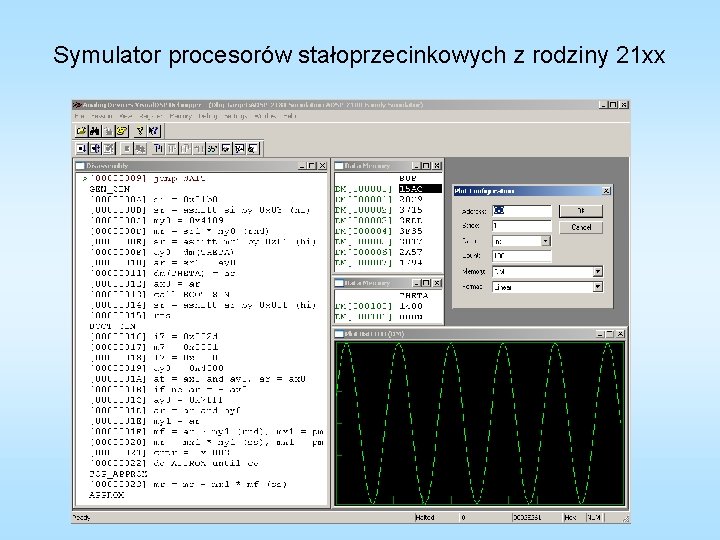
Task: Expand the Memory dropdown in Plot Configuration
Action: pyautogui.click(x=597, y=272)
